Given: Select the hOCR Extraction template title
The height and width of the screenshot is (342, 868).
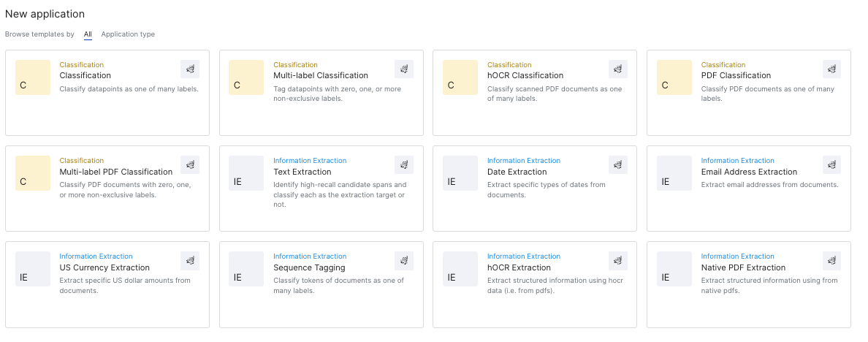Looking at the screenshot, I should pyautogui.click(x=519, y=268).
